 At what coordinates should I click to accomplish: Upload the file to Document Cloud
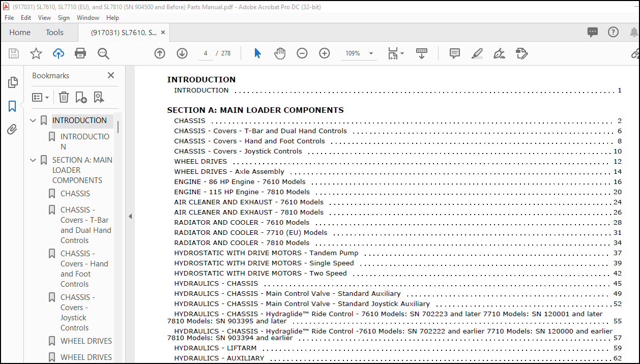pyautogui.click(x=59, y=53)
